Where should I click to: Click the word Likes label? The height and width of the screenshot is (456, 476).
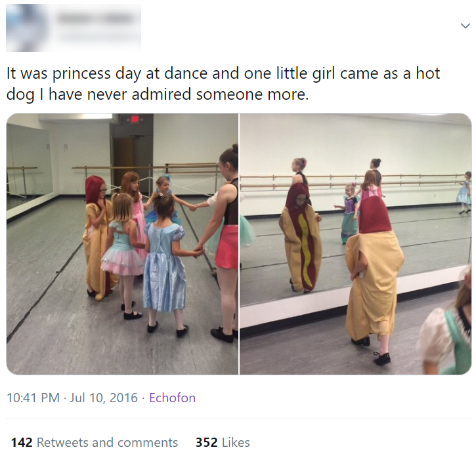pos(236,442)
